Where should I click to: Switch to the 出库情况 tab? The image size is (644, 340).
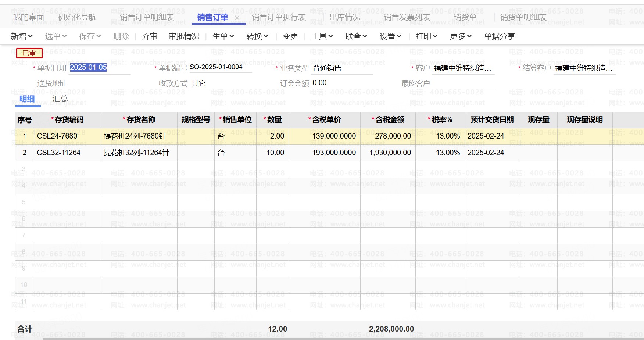click(344, 17)
